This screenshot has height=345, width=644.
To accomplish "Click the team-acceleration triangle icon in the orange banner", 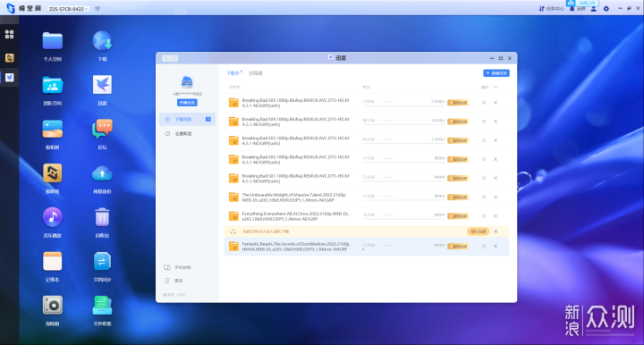I will [233, 231].
